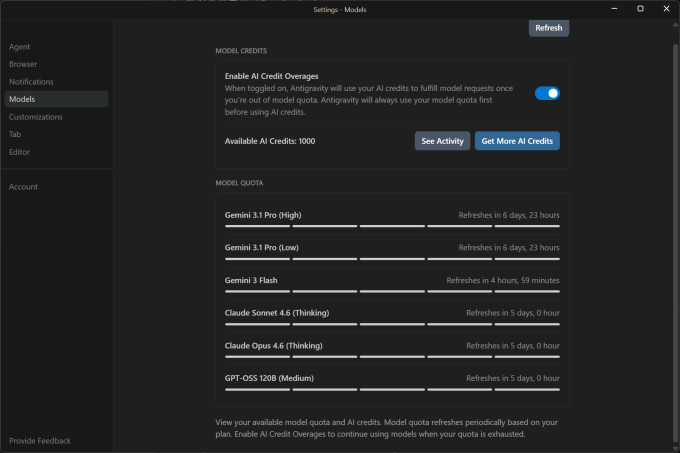Go to Browser settings in sidebar
Screen dimensions: 680x453
click(24, 64)
